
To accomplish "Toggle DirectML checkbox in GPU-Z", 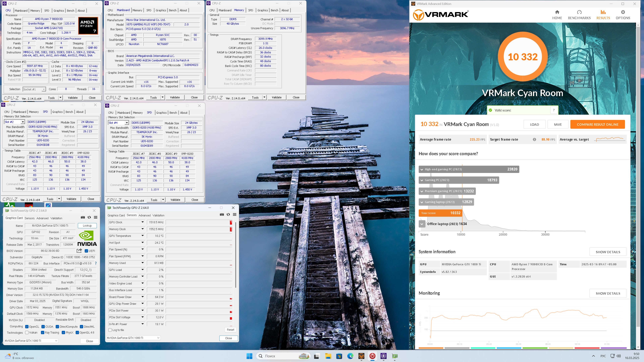I will coord(82,326).
